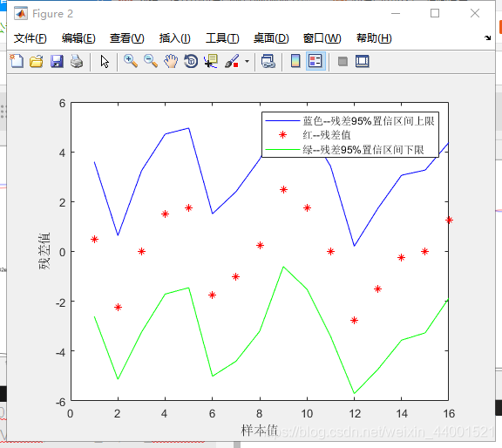
Task: Select the Edit Plot arrow tool
Action: 105,61
